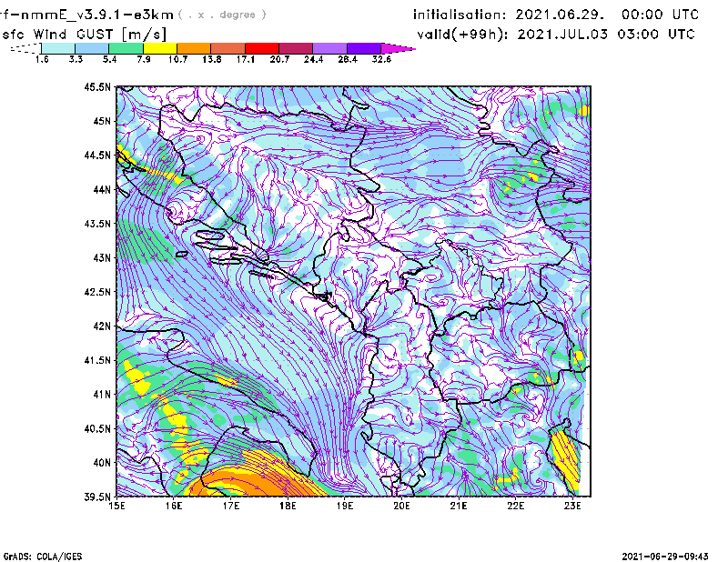
Task: Click the legend value 3.3
Action: pos(76,59)
